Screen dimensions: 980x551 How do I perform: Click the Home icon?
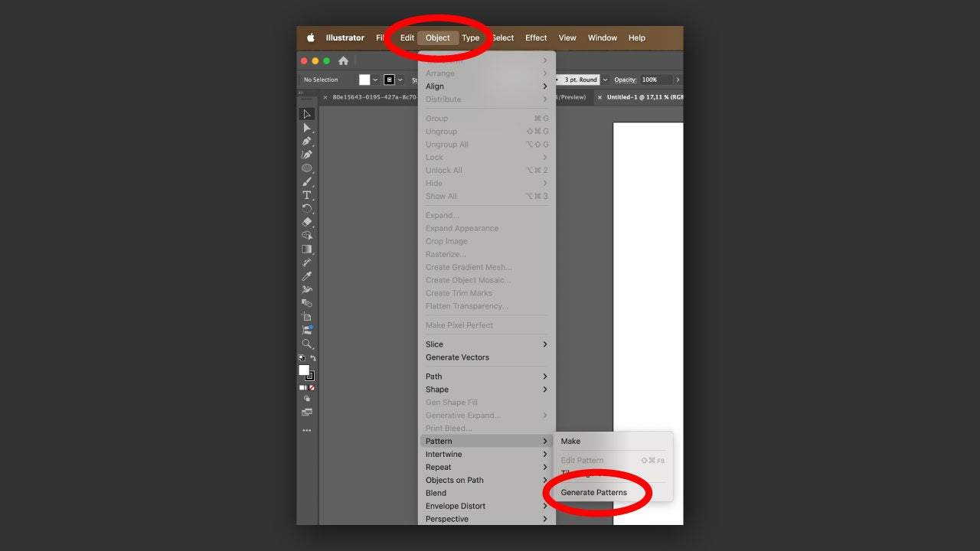[x=343, y=61]
